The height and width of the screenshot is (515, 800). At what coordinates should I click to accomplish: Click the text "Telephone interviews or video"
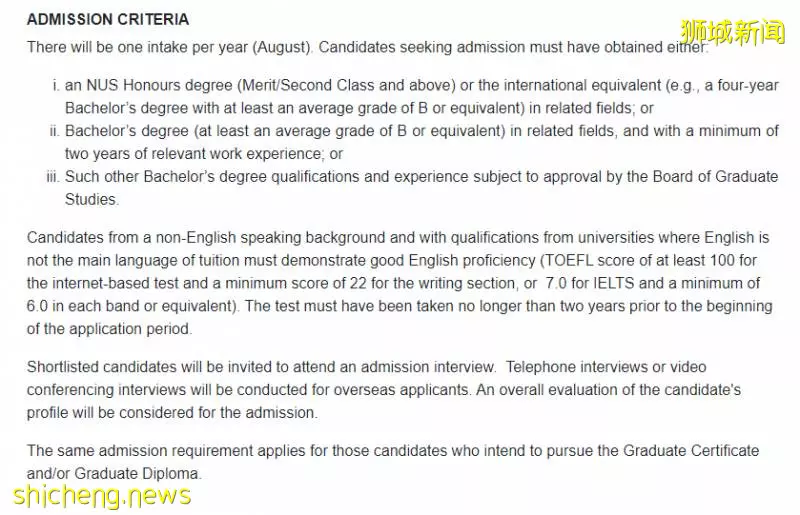coord(606,367)
